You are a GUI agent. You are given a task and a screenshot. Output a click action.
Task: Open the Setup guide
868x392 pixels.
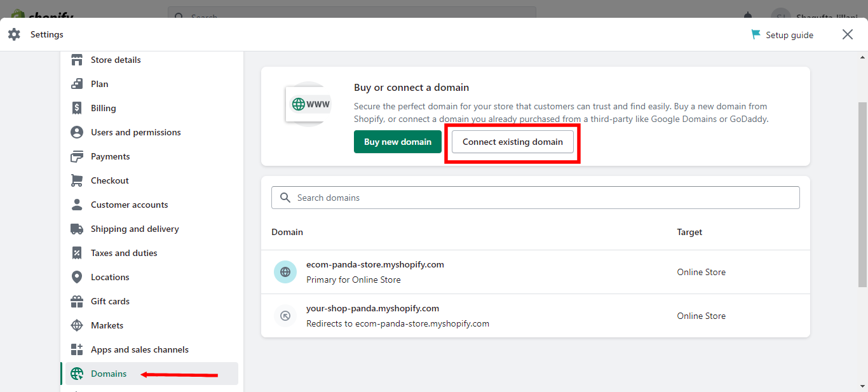click(x=782, y=34)
